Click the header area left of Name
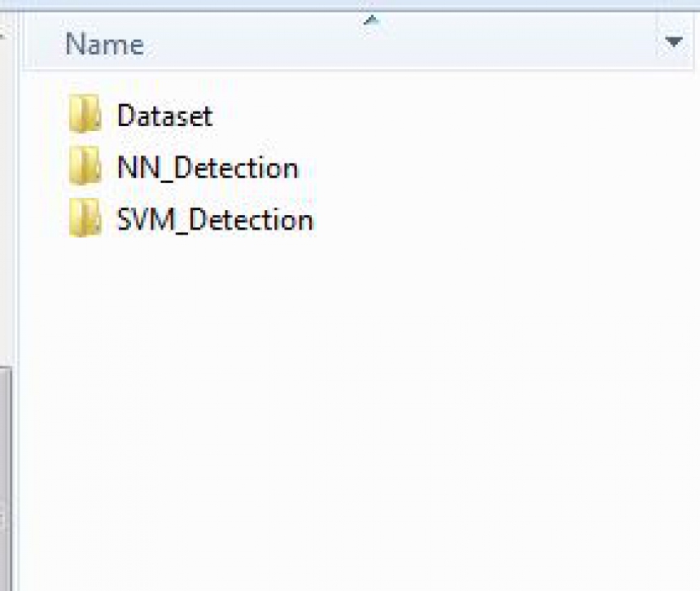Viewport: 700px width, 591px height. coord(42,44)
